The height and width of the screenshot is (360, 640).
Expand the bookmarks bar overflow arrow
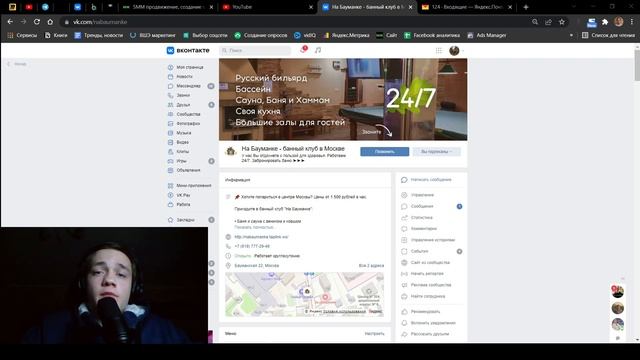571,36
